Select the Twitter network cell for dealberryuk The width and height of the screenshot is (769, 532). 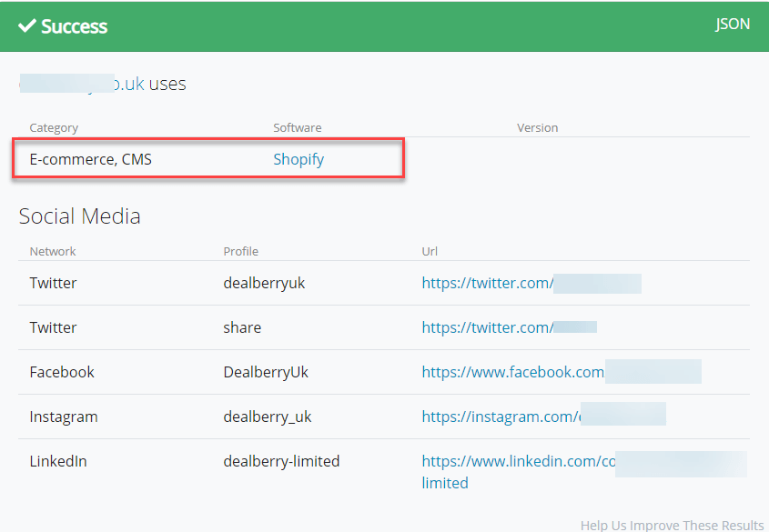[x=53, y=283]
